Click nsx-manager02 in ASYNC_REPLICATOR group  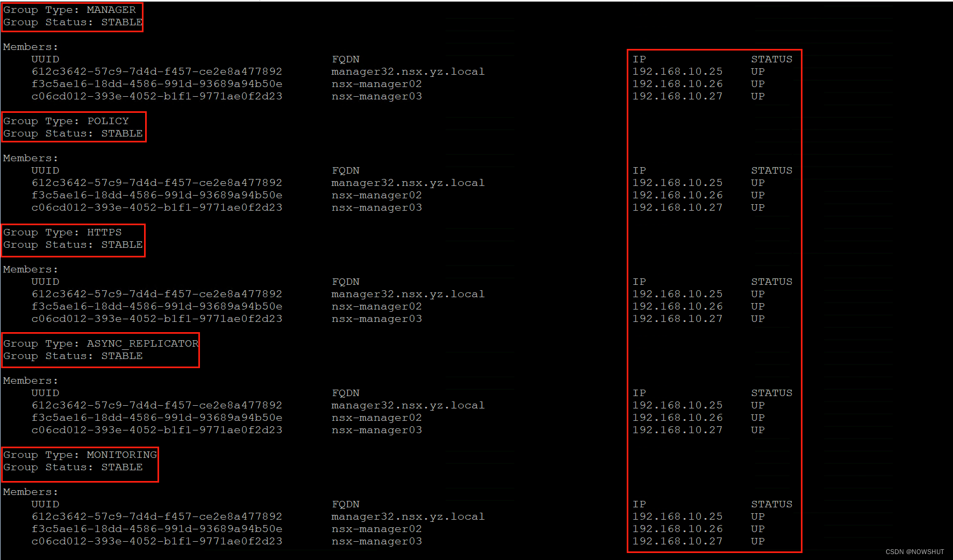click(x=377, y=418)
